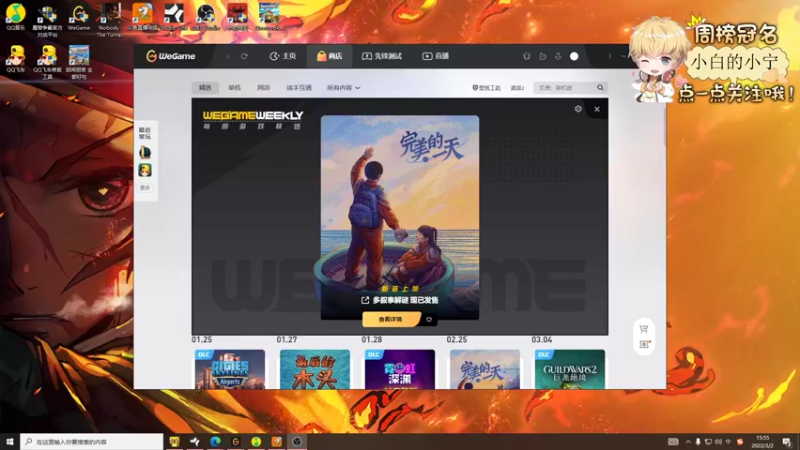
Task: Open the vertical three-dot menu in WeGame header
Action: [x=610, y=56]
